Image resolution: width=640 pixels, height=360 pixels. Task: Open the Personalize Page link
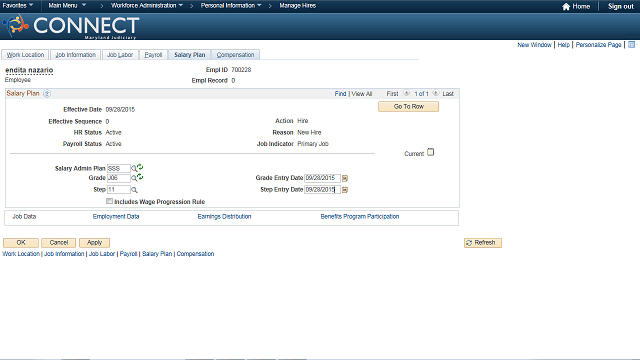[598, 44]
